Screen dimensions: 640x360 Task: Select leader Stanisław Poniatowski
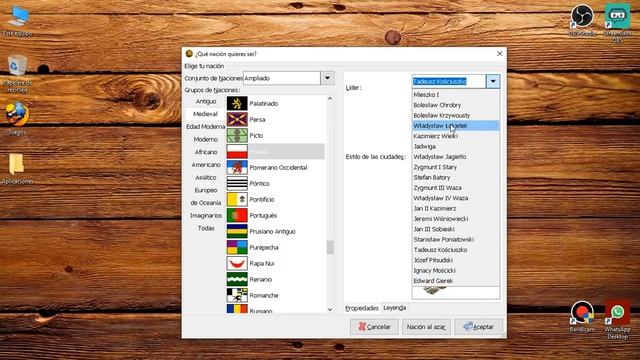(x=456, y=239)
